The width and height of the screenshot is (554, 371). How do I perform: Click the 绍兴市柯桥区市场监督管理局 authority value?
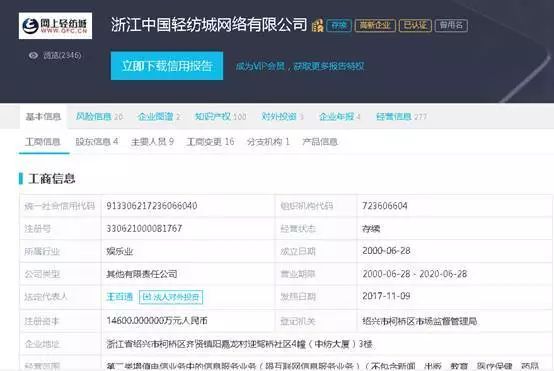coord(420,321)
